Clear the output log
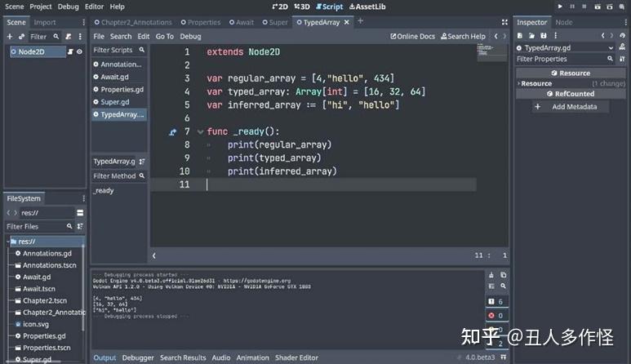631x364 pixels. coord(491,275)
